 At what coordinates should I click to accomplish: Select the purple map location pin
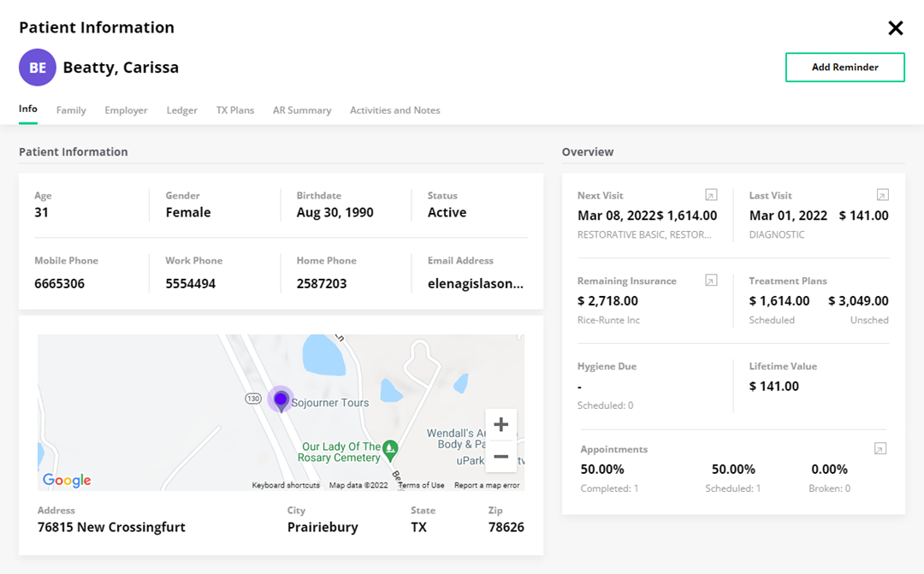pyautogui.click(x=280, y=399)
